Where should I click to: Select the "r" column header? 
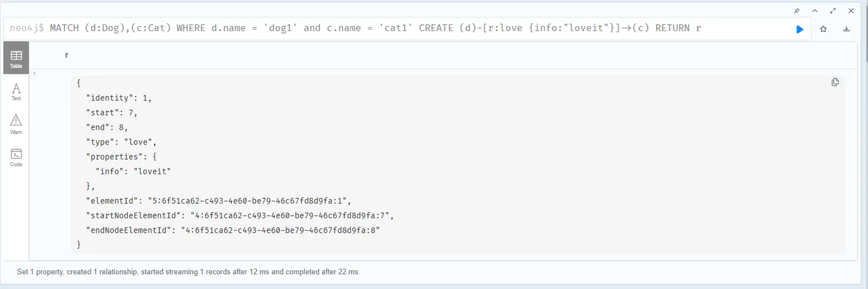tap(66, 55)
